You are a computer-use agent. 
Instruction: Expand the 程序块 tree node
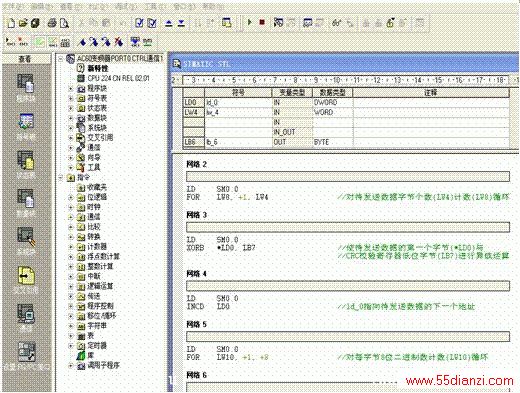coord(71,89)
